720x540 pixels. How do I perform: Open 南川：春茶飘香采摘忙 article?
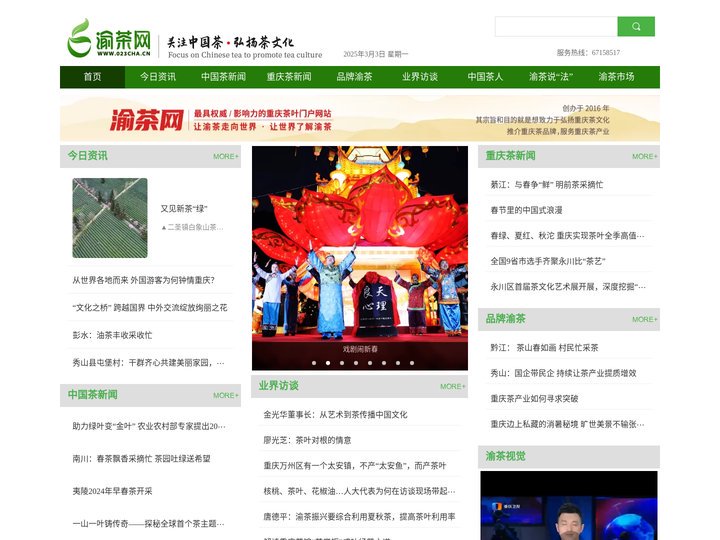141,459
